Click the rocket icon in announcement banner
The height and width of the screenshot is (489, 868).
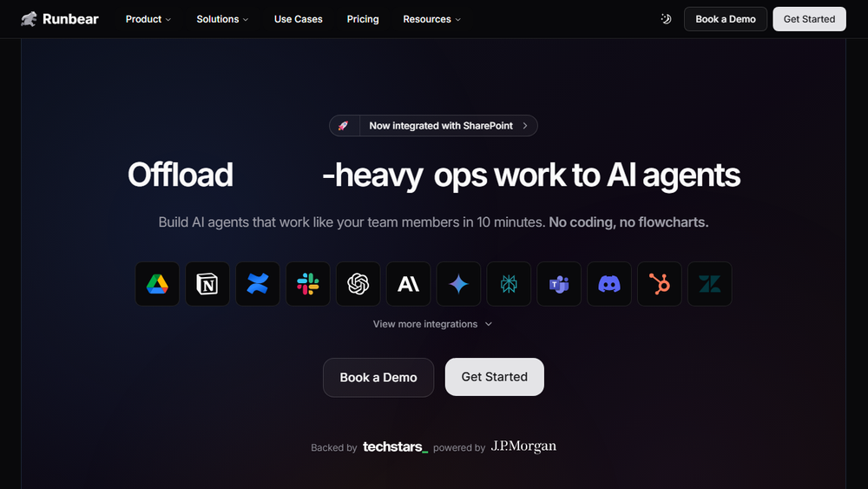pyautogui.click(x=344, y=126)
